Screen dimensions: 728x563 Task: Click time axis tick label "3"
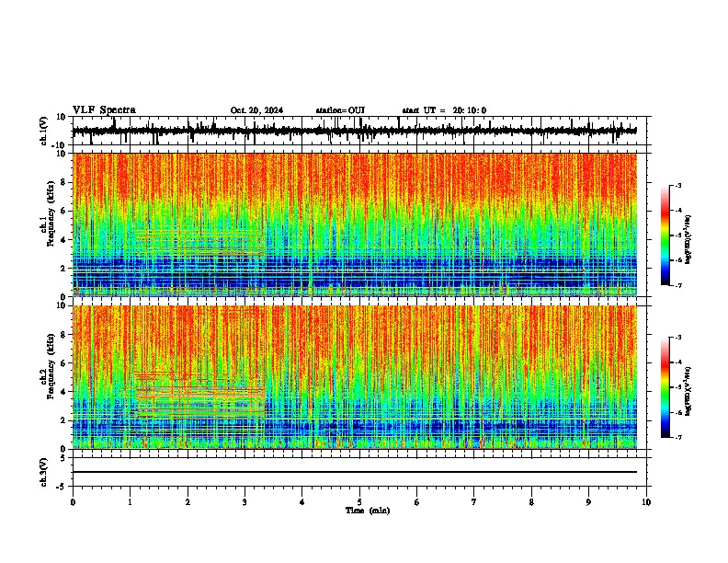(245, 502)
